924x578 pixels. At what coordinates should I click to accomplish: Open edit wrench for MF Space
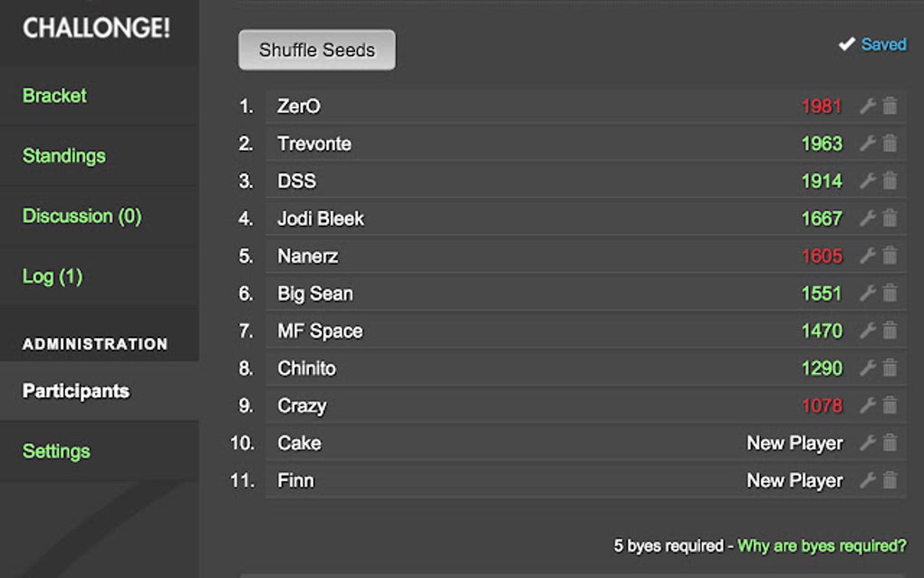tap(867, 331)
